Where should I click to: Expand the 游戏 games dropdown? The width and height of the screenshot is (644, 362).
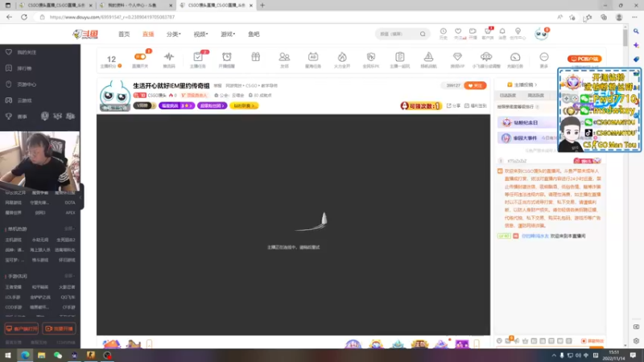[228, 35]
